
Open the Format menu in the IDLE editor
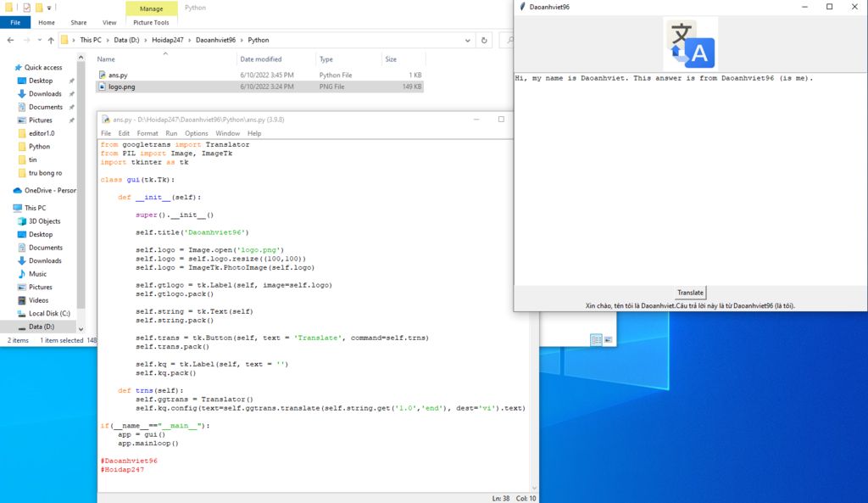click(x=147, y=133)
